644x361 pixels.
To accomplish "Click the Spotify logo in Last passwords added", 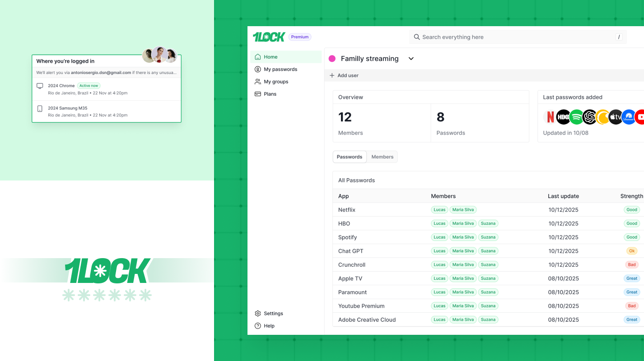I will (x=576, y=117).
